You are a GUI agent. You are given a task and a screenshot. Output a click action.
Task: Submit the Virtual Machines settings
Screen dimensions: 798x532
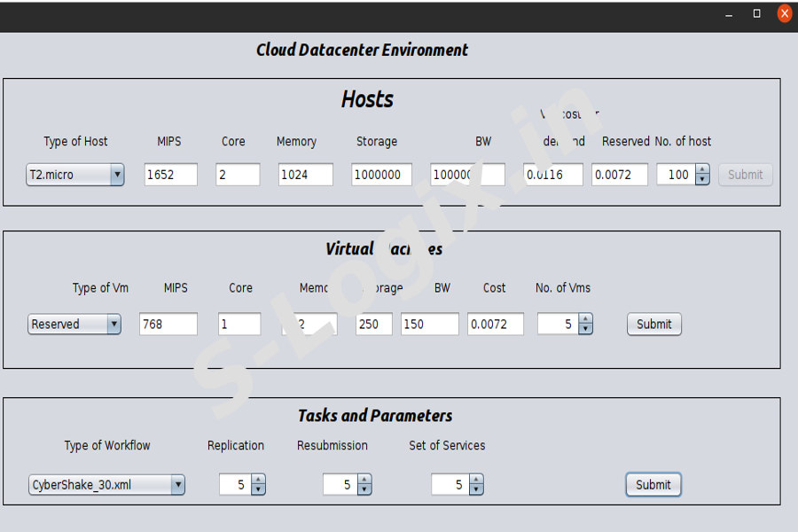[x=653, y=325]
